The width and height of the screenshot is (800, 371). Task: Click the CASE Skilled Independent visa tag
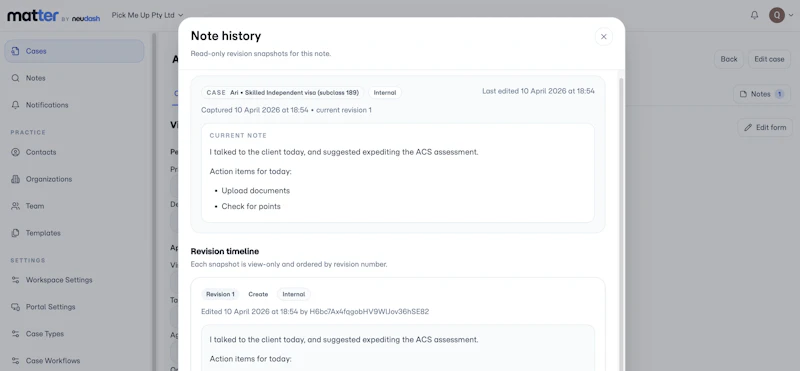pyautogui.click(x=282, y=93)
